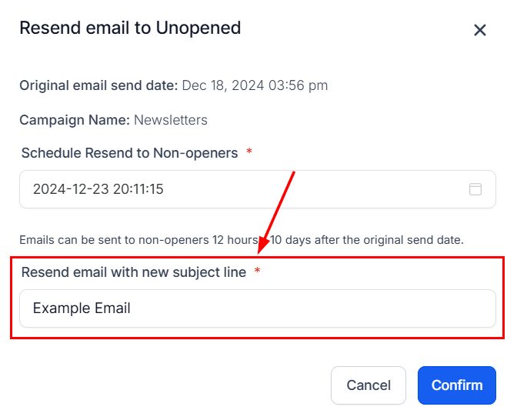Click the Dec 18, 2024 send date value

255,85
